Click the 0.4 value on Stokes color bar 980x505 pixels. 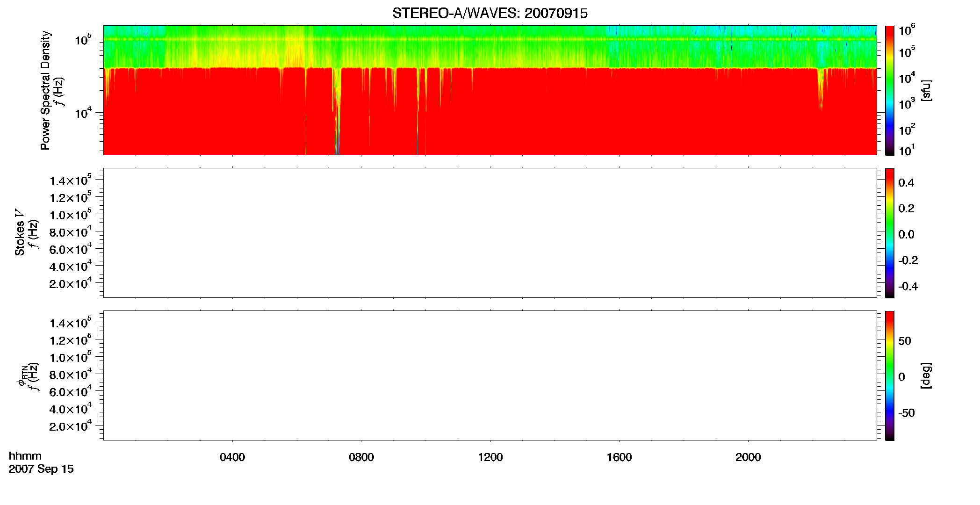[906, 183]
